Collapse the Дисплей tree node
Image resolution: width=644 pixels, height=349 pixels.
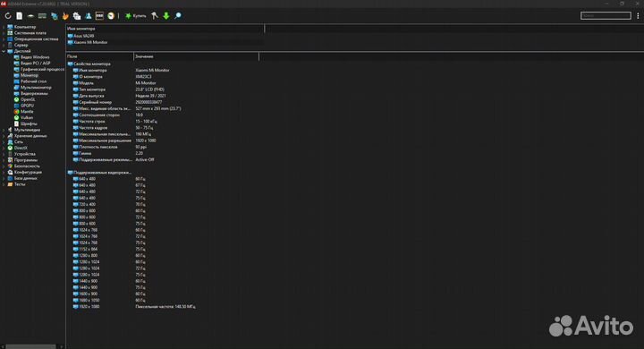pos(4,51)
